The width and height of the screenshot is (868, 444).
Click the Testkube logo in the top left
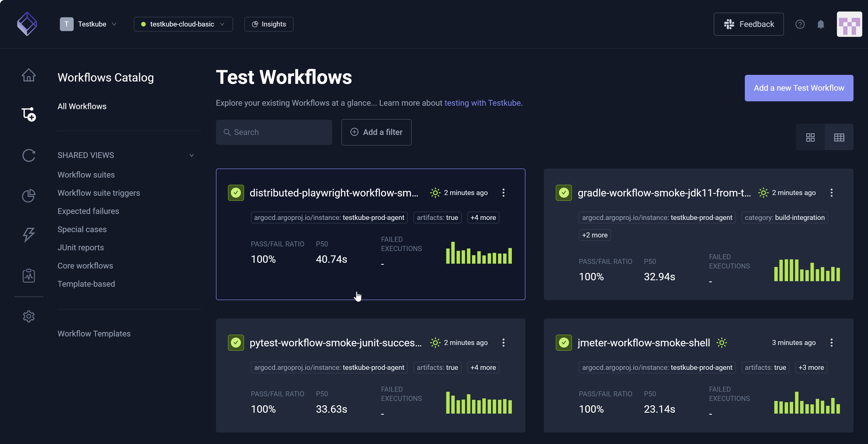pos(27,23)
